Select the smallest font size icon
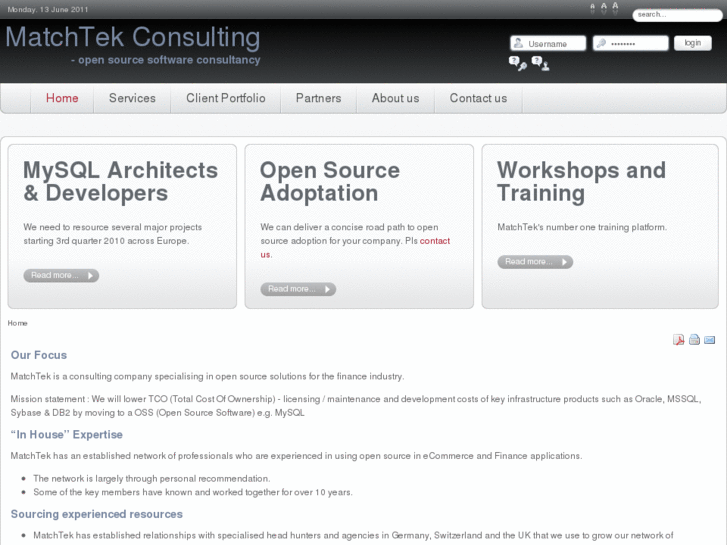Viewport: 727px width, 545px height. point(592,8)
